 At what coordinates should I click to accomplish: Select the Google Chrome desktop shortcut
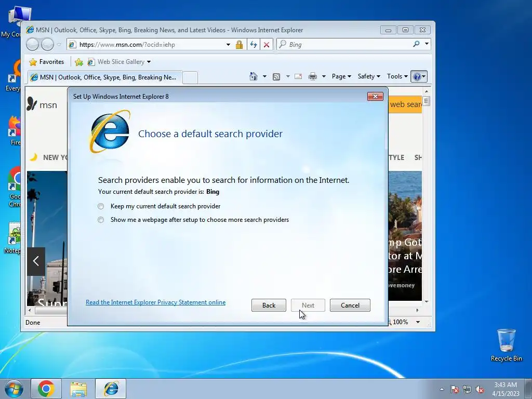click(x=14, y=187)
